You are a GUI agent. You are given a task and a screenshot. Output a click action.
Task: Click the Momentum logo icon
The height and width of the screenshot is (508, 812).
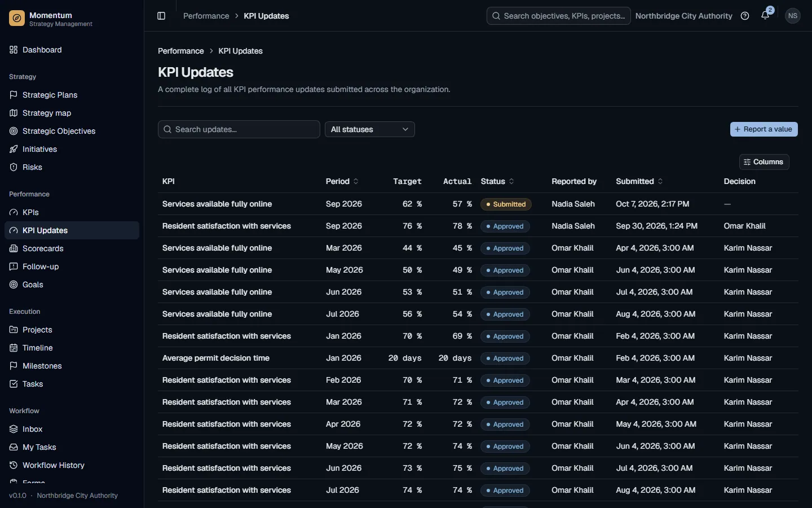(x=17, y=19)
